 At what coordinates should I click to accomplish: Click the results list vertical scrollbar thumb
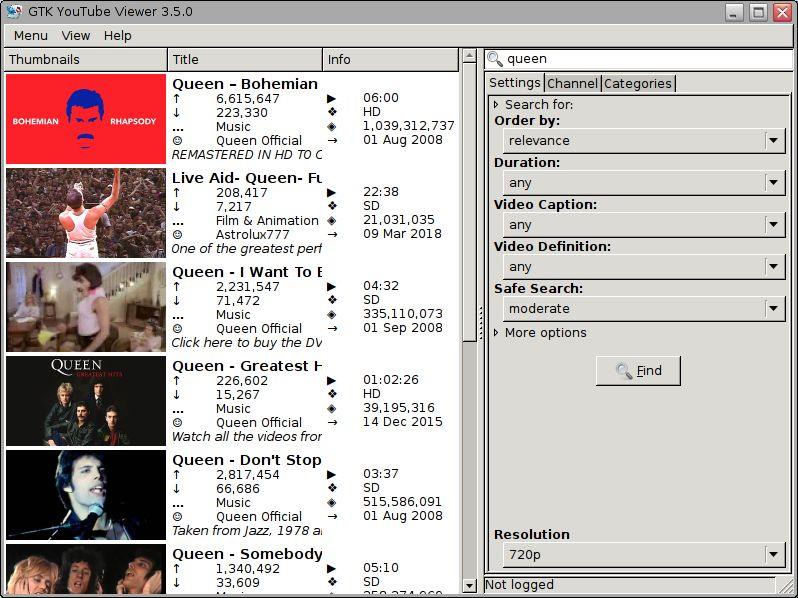pyautogui.click(x=469, y=203)
